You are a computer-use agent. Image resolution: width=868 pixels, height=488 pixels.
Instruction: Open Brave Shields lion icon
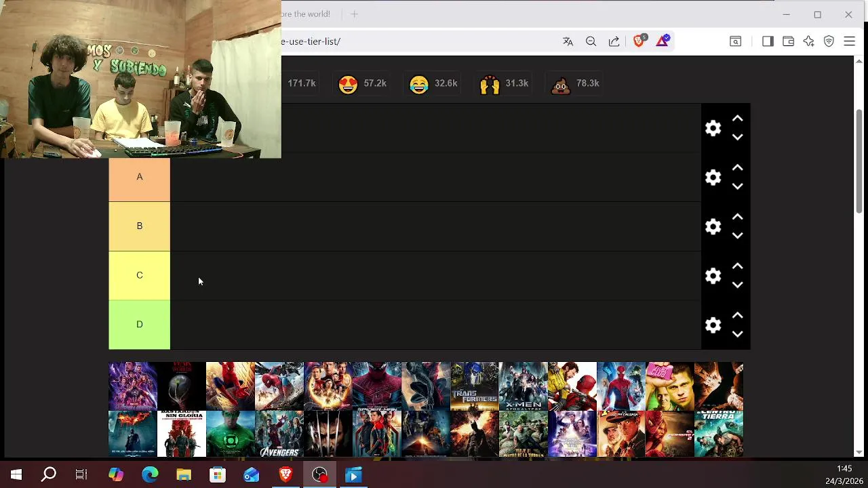coord(639,41)
